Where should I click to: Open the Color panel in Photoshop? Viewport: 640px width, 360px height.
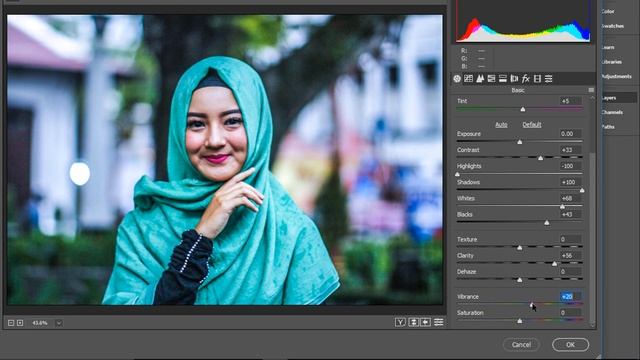tap(608, 11)
